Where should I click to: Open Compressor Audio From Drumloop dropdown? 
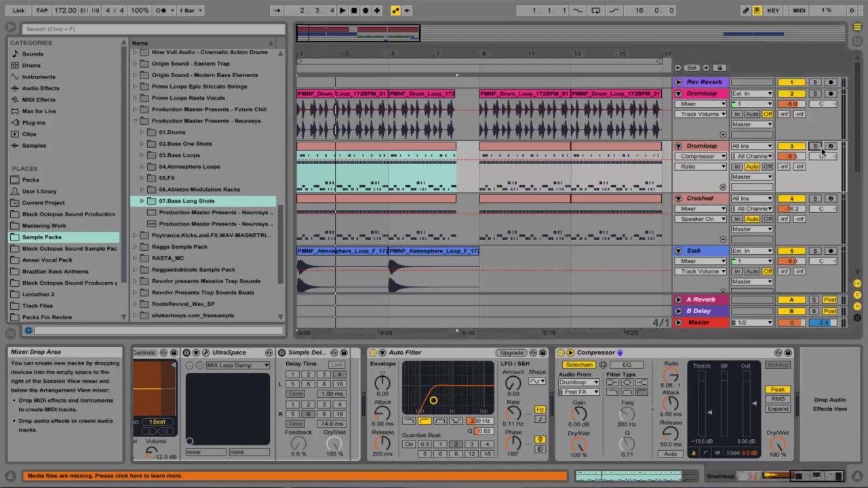(578, 382)
